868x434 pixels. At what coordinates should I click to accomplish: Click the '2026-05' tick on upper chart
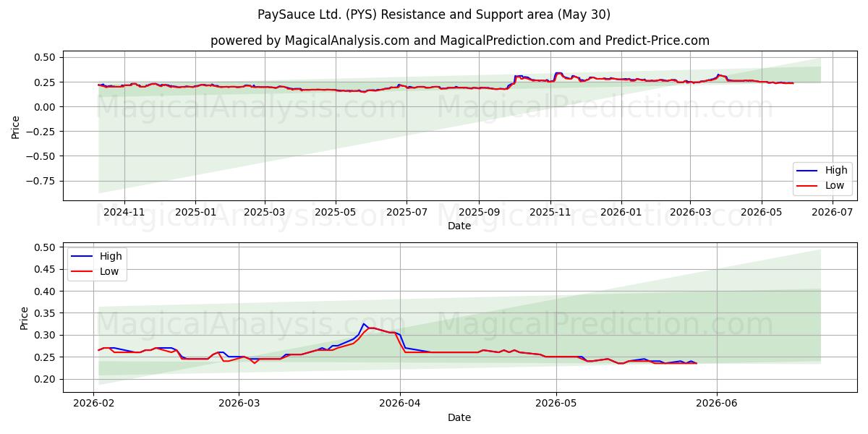762,212
